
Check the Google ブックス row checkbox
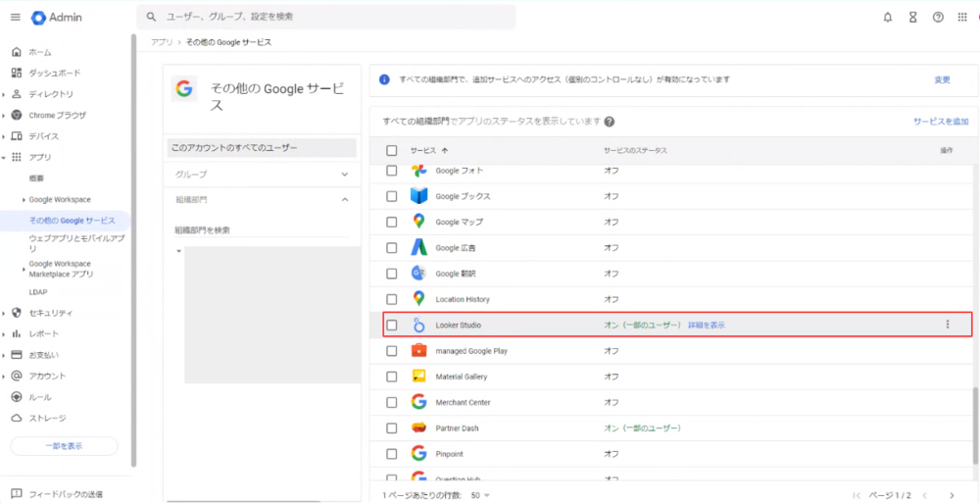[x=391, y=196]
